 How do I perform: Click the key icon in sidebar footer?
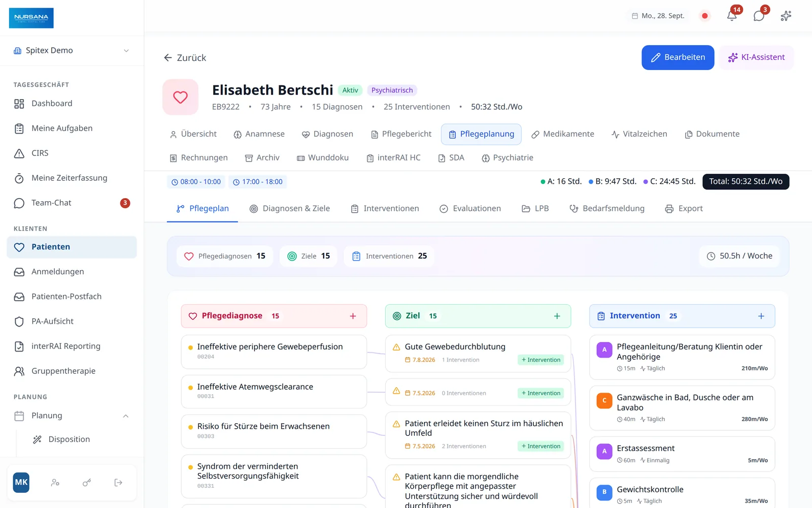click(x=87, y=483)
